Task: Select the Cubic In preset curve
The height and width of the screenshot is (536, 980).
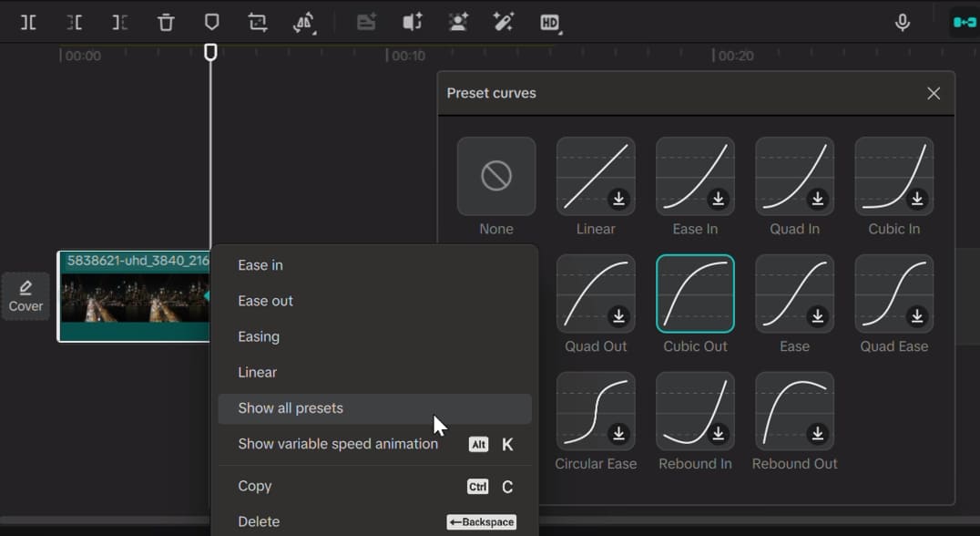Action: coord(893,176)
